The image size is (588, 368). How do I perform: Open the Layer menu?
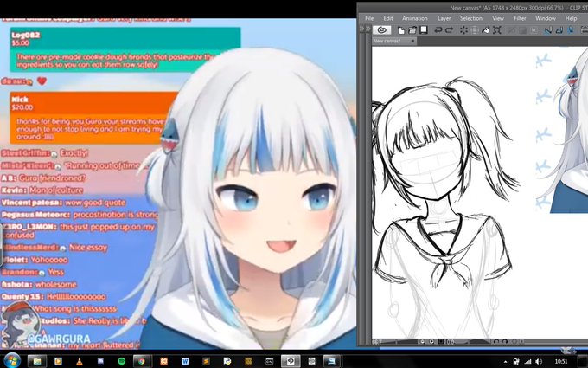point(444,18)
